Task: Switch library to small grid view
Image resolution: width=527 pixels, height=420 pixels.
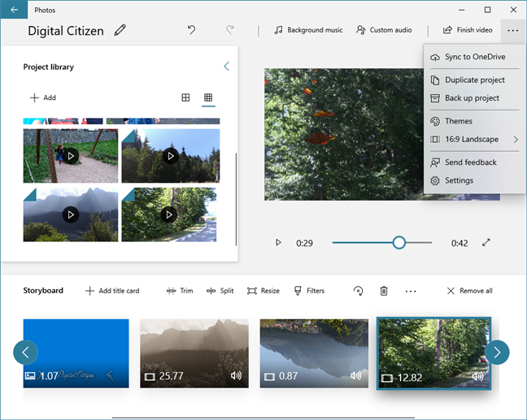Action: point(208,97)
